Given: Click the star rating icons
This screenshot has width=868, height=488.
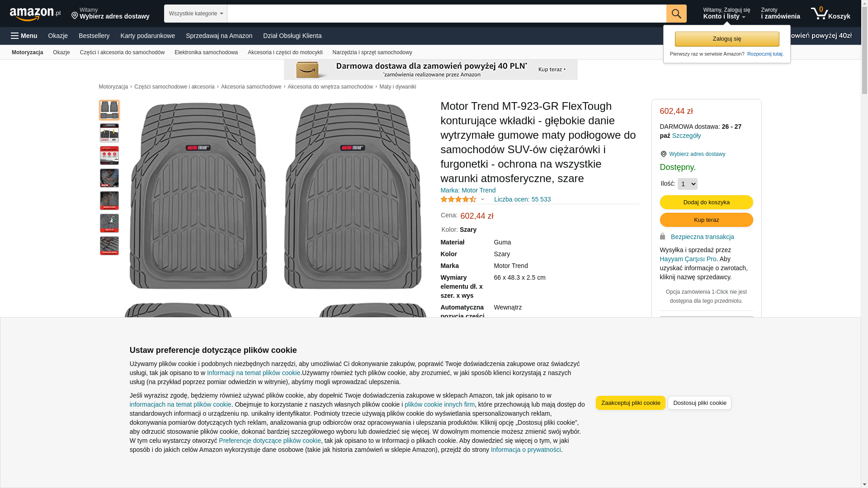Looking at the screenshot, I should (458, 199).
